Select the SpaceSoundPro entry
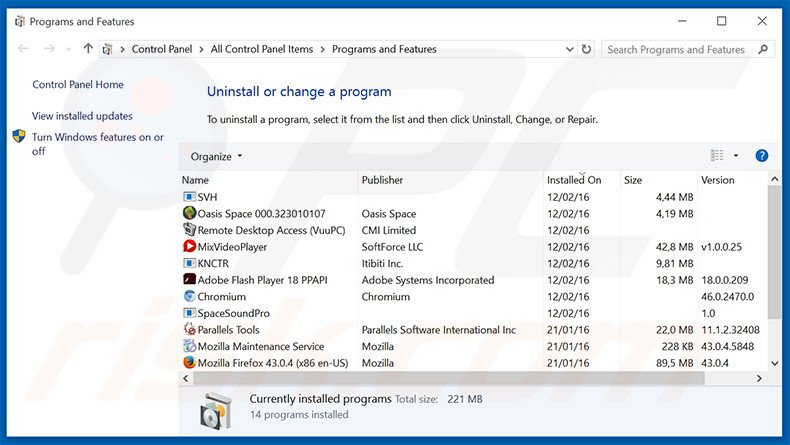Screen dimensions: 790x445 pyautogui.click(x=233, y=313)
